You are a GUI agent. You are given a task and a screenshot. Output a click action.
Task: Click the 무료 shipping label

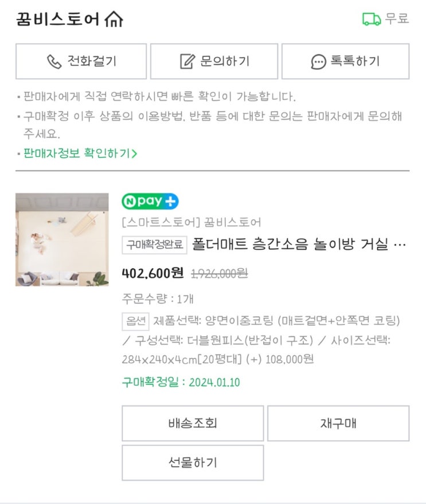pos(397,18)
